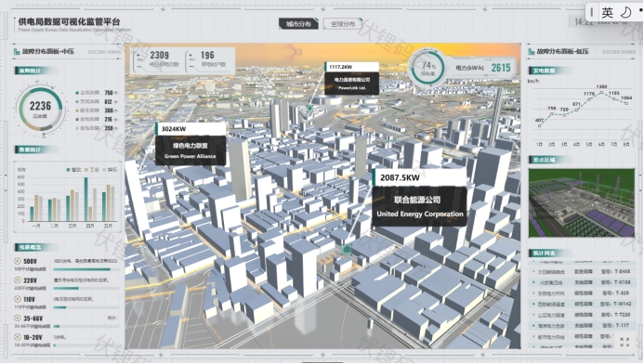Open the substation 3D thumbnail image
Viewport: 644px width, 364px height.
pos(582,202)
